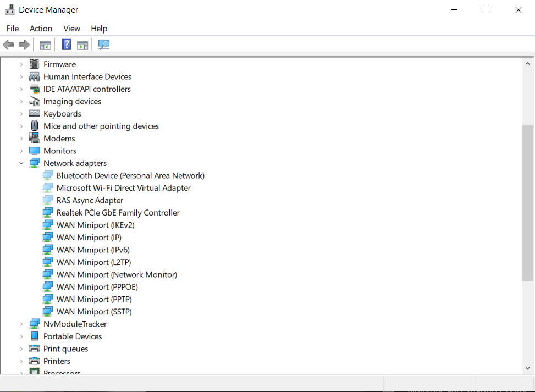Viewport: 535px width, 392px height.
Task: Click the Portable Devices category icon
Action: point(35,336)
